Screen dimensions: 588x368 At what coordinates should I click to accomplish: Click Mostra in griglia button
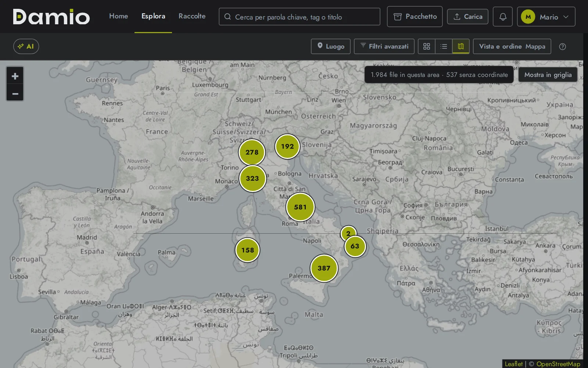click(x=548, y=75)
